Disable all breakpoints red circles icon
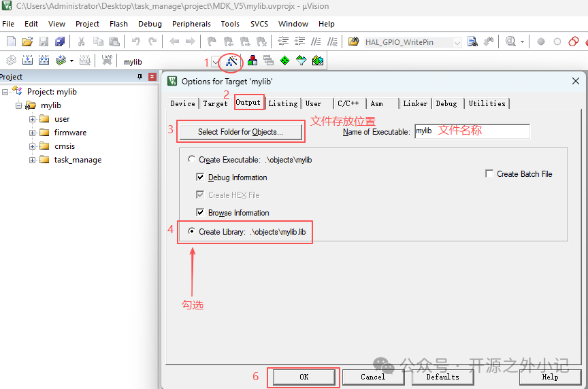The height and width of the screenshot is (389, 588). 574,41
